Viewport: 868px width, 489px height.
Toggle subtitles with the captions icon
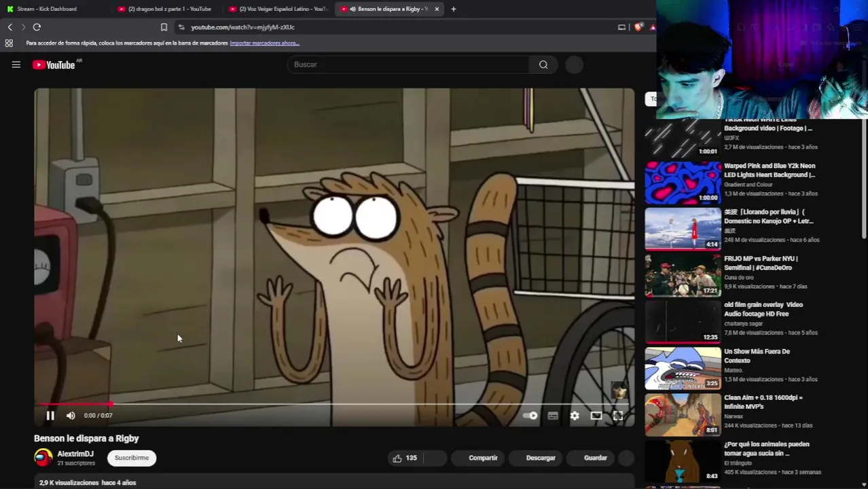(553, 416)
